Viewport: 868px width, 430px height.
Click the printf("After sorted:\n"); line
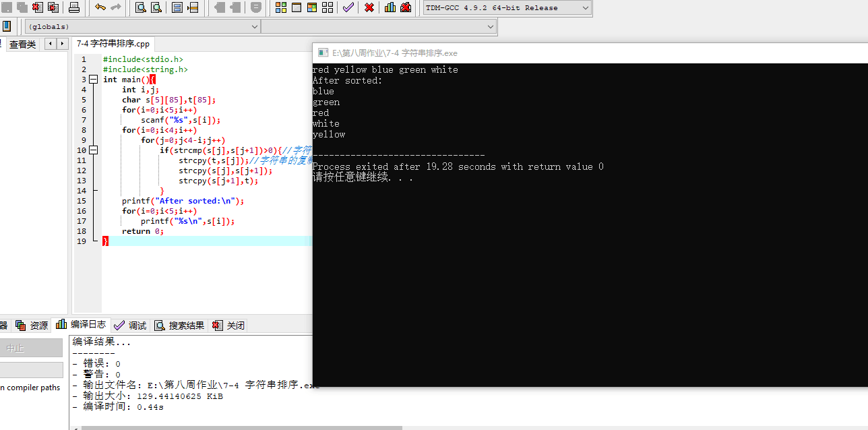(x=183, y=201)
